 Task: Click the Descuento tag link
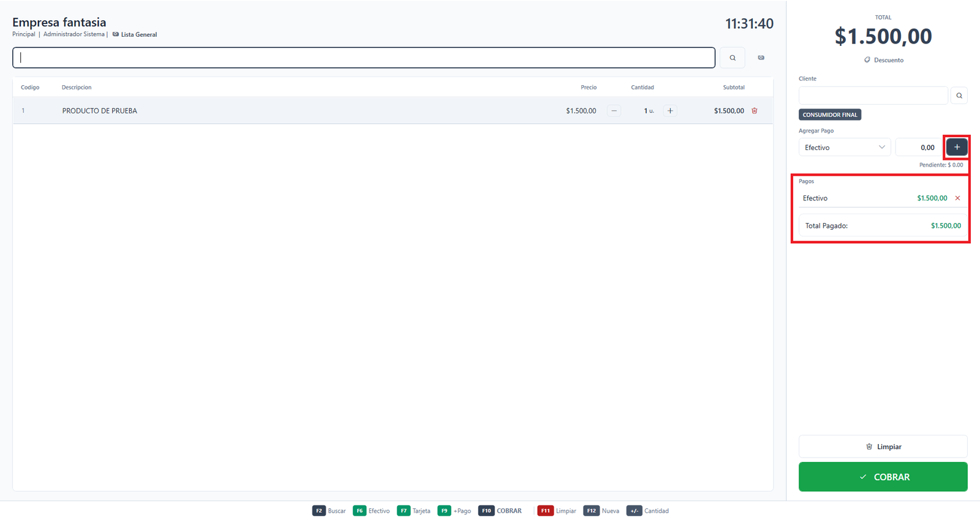pyautogui.click(x=883, y=60)
